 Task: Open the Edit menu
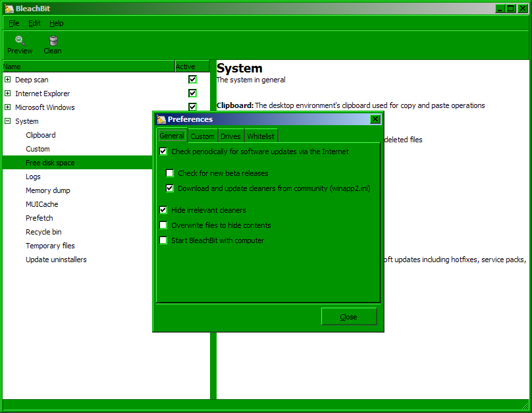34,24
